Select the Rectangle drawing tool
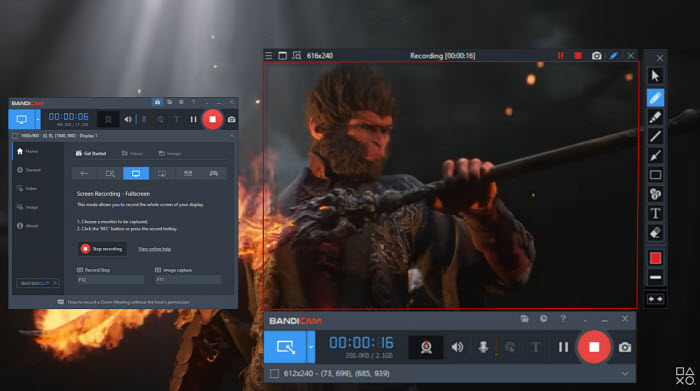700x391 pixels. point(655,175)
